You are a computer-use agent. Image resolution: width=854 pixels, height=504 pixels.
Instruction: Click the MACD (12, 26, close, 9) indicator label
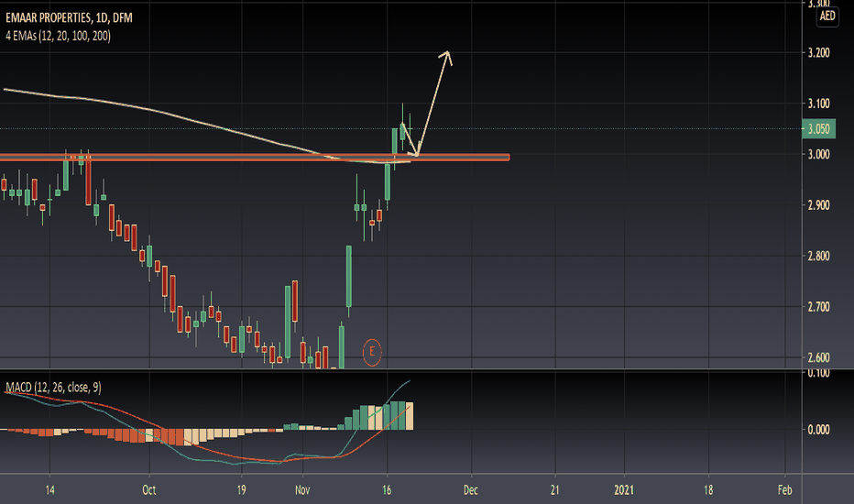(x=53, y=388)
